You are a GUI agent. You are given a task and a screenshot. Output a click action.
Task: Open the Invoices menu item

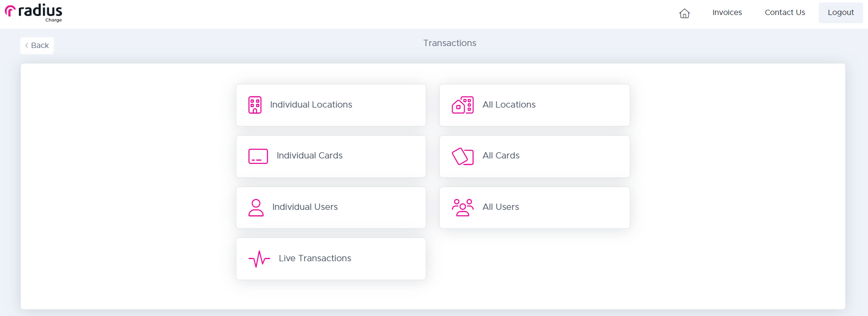coord(727,13)
